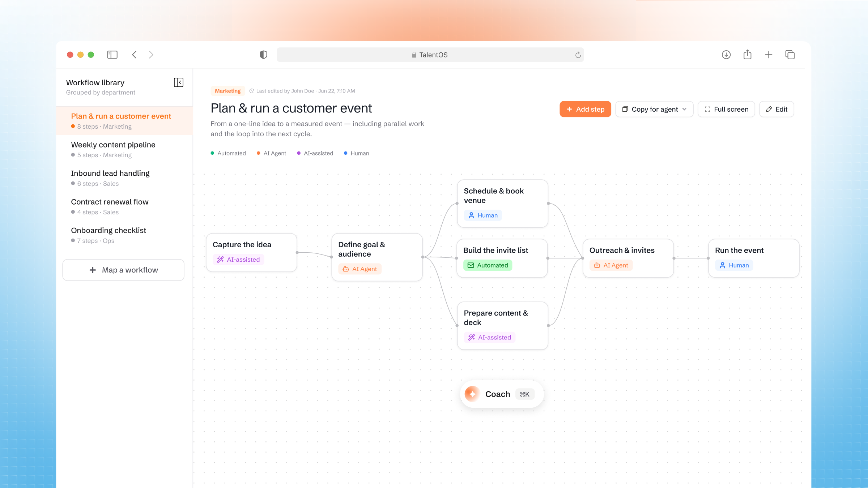Open the browser downloads icon
Viewport: 868px width, 488px height.
(x=726, y=55)
